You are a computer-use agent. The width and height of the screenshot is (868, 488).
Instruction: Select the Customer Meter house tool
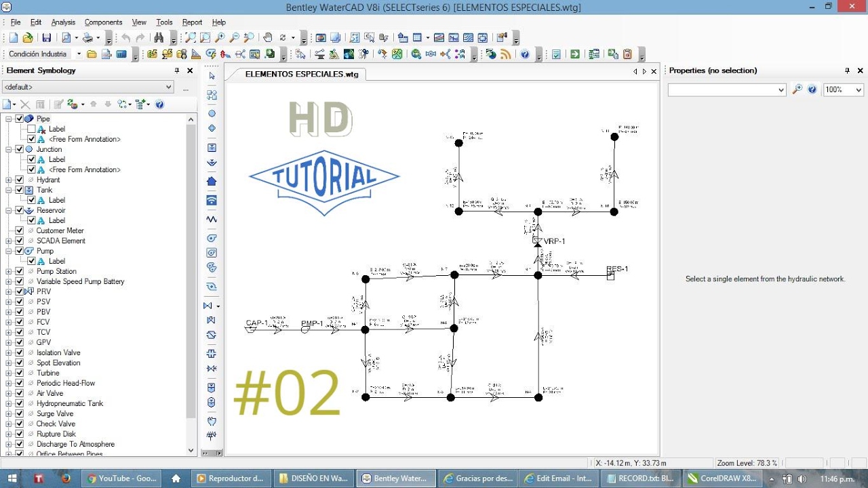click(212, 182)
